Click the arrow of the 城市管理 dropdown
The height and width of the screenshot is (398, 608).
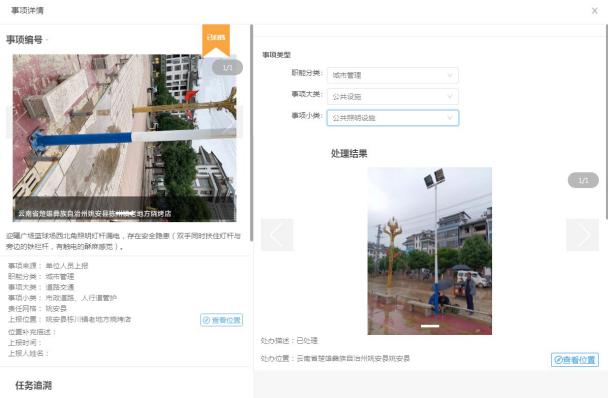coord(450,75)
